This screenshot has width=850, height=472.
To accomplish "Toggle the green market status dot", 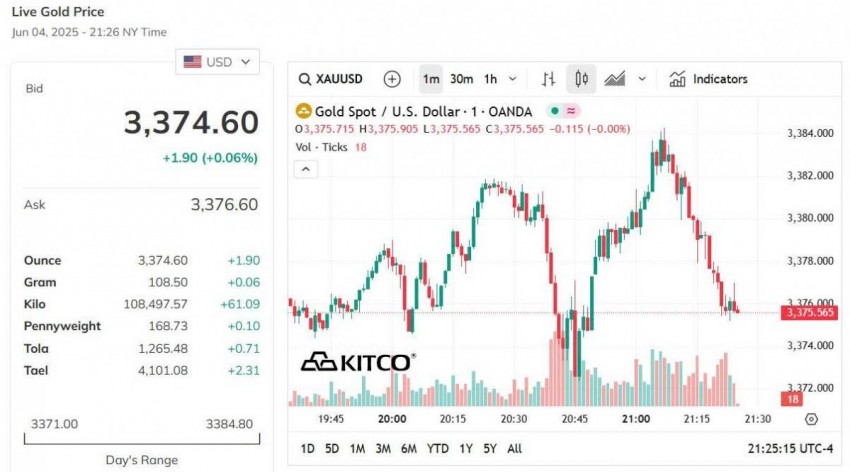I will point(553,111).
